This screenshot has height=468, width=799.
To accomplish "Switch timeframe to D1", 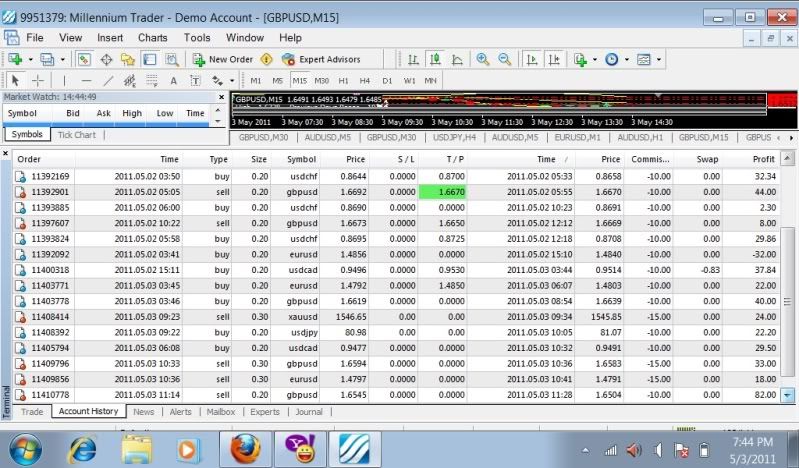I will pyautogui.click(x=387, y=81).
